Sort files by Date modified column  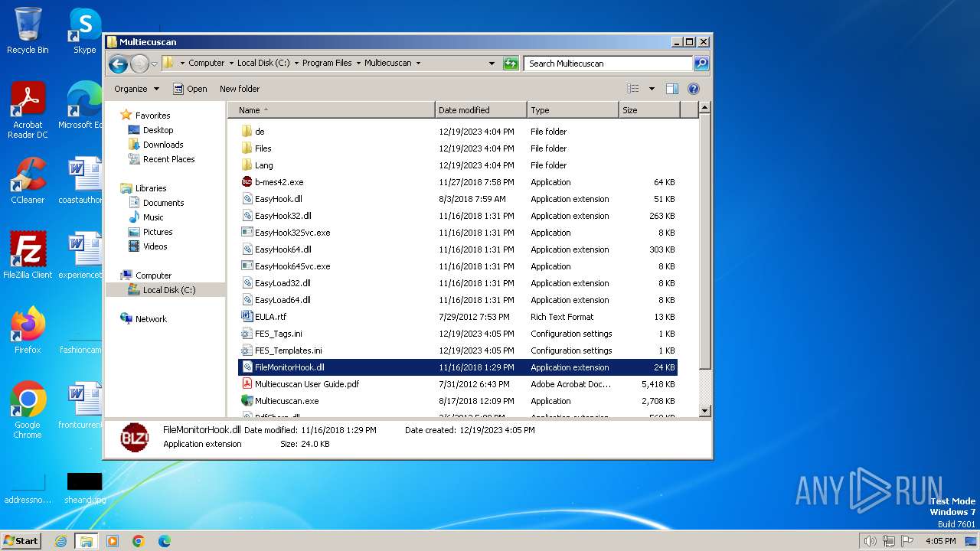(x=481, y=110)
